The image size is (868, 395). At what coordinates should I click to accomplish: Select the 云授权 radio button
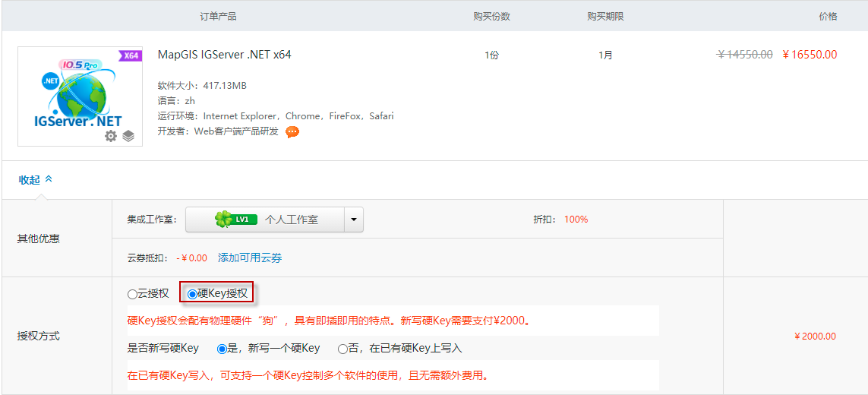(x=132, y=294)
